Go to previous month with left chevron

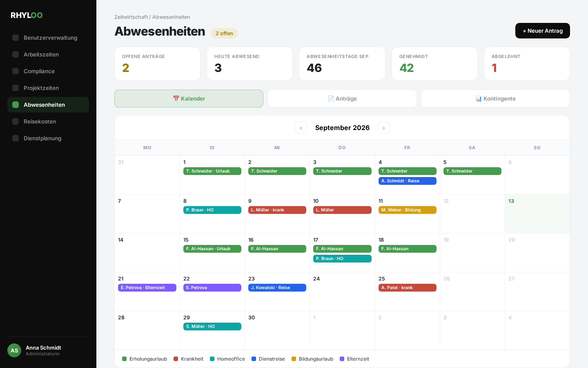coord(301,128)
